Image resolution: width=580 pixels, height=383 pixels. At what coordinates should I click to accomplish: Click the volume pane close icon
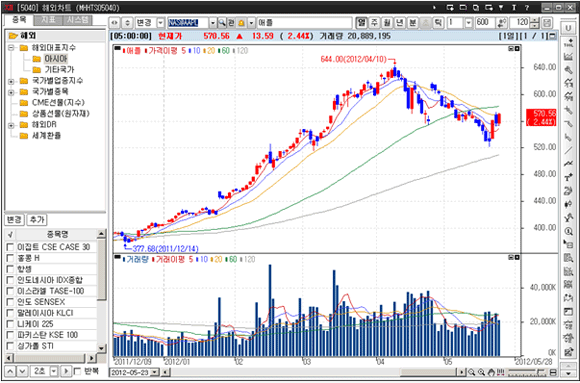pos(517,257)
